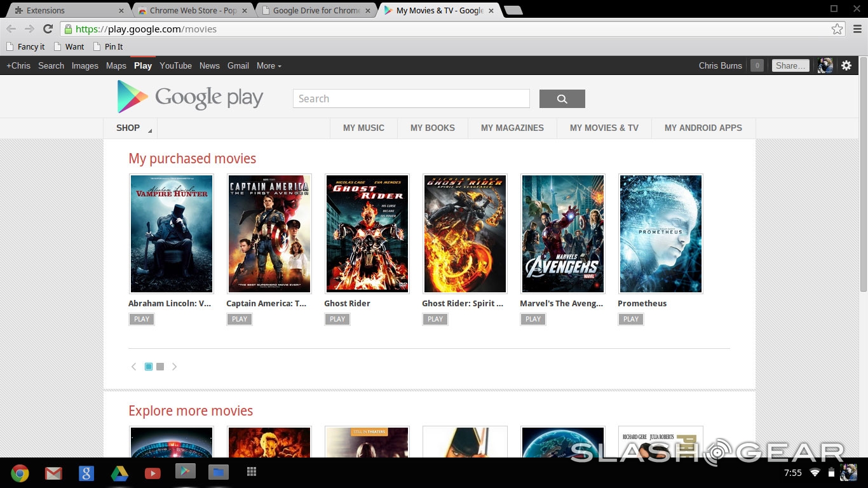The height and width of the screenshot is (488, 868).
Task: Open the Chrome menu hamburger icon
Action: point(857,29)
